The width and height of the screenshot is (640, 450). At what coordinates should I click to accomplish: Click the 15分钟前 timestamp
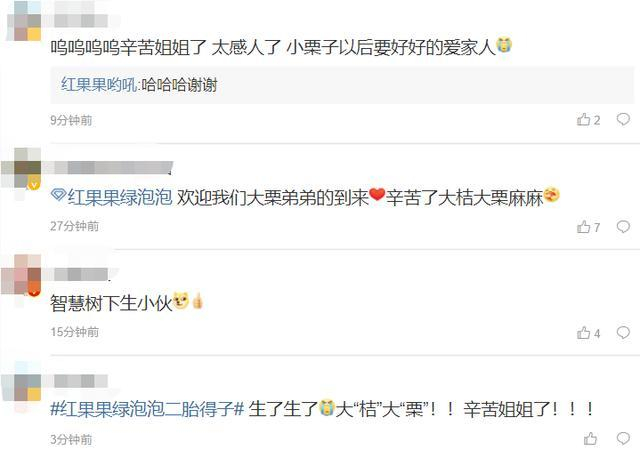[75, 332]
